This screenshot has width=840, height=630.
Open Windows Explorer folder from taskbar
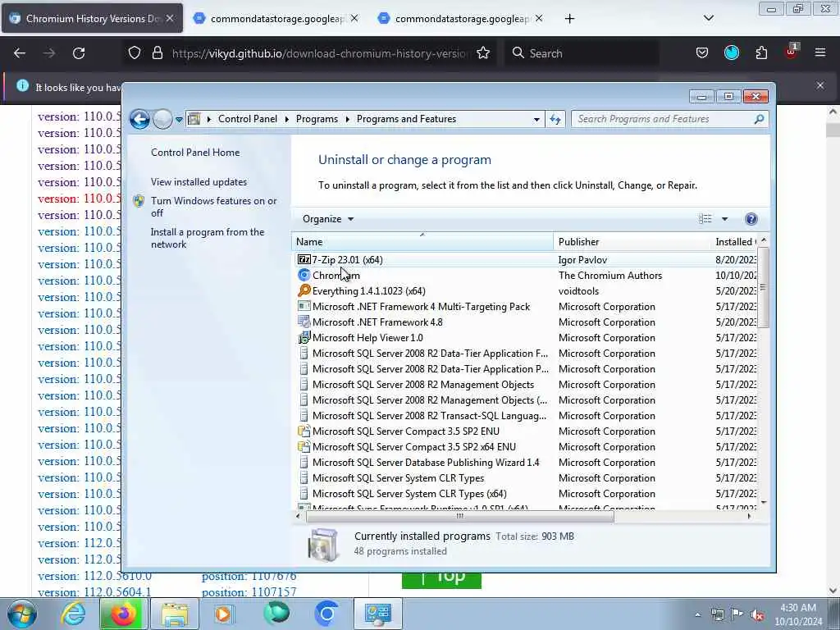click(x=175, y=614)
